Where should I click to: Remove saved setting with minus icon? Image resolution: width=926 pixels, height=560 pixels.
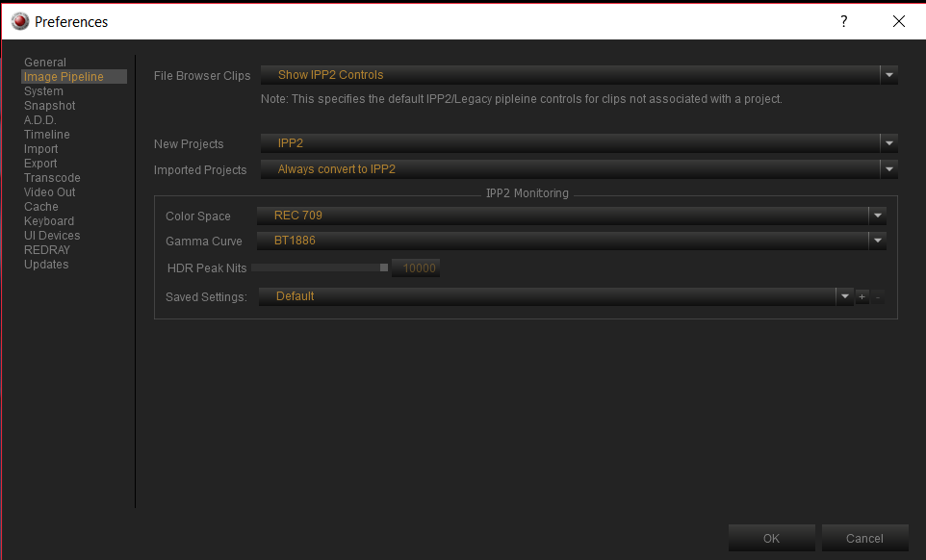point(878,296)
